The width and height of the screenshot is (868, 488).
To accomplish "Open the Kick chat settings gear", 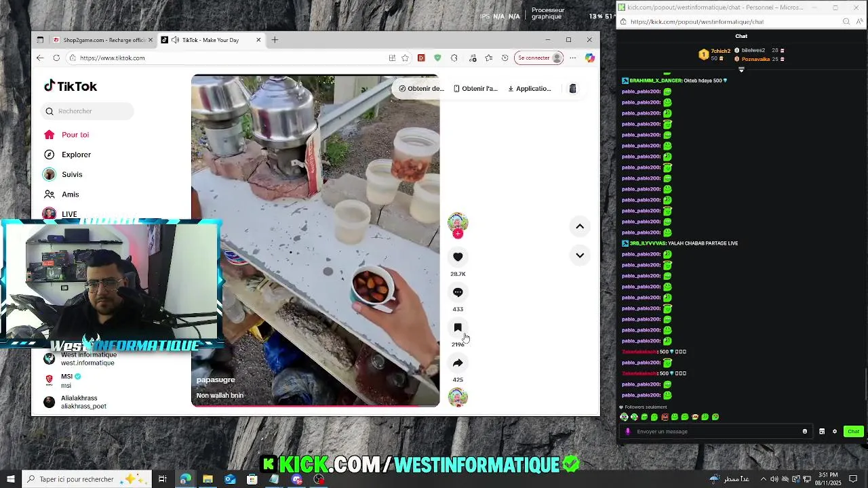I will click(835, 432).
